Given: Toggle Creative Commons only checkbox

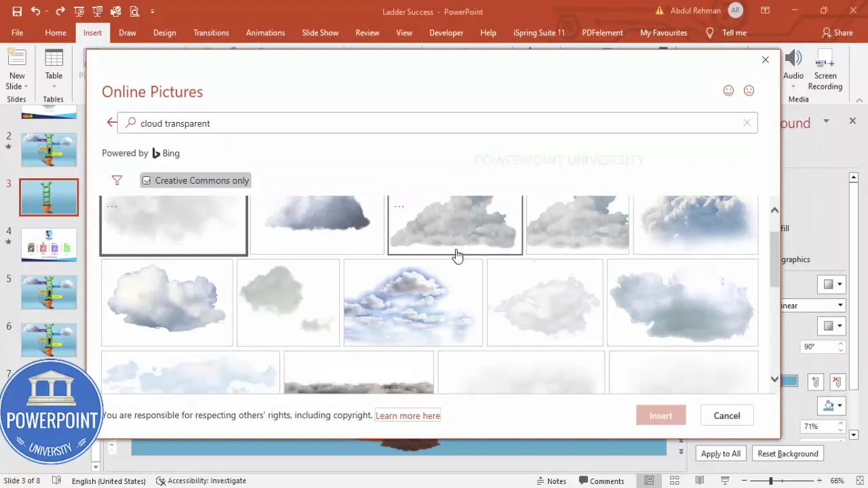Looking at the screenshot, I should pyautogui.click(x=146, y=180).
